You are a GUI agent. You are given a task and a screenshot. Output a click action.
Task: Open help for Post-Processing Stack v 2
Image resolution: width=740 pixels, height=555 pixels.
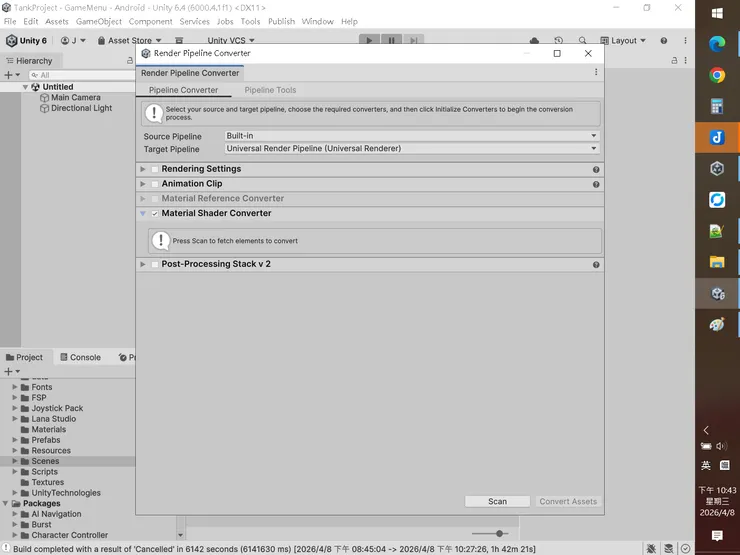pos(596,265)
